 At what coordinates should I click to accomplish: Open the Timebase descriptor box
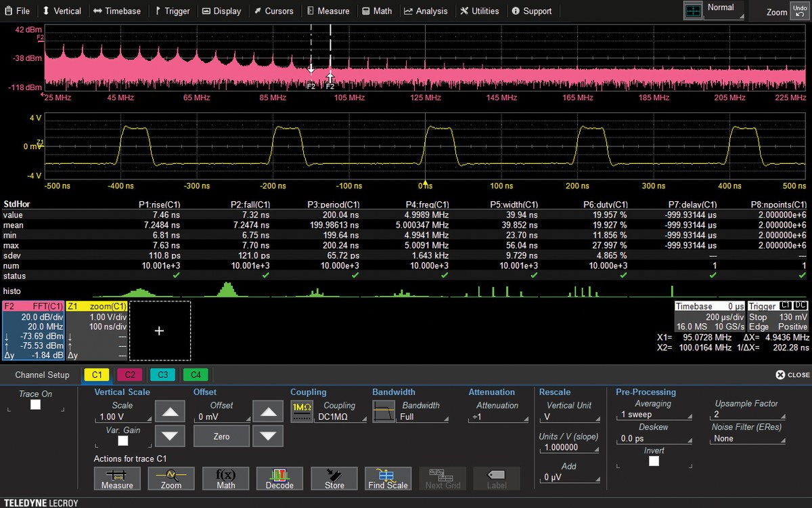tap(709, 316)
